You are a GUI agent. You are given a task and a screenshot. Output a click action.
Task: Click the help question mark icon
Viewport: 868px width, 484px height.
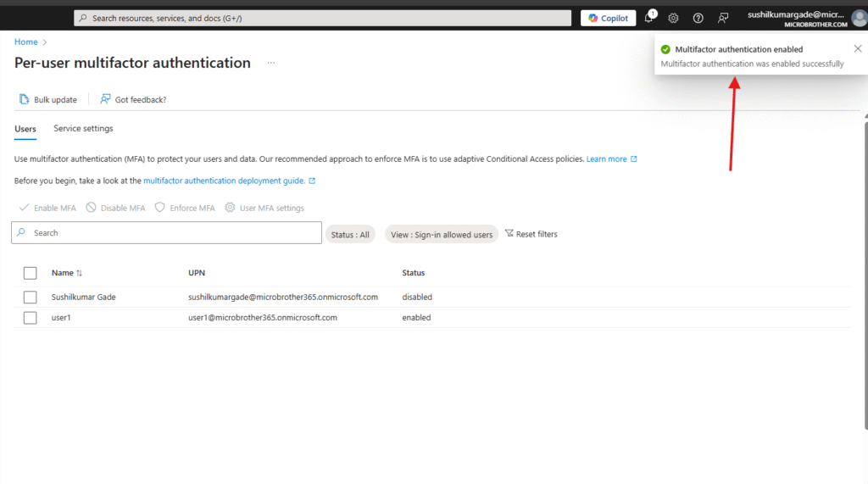(x=698, y=18)
